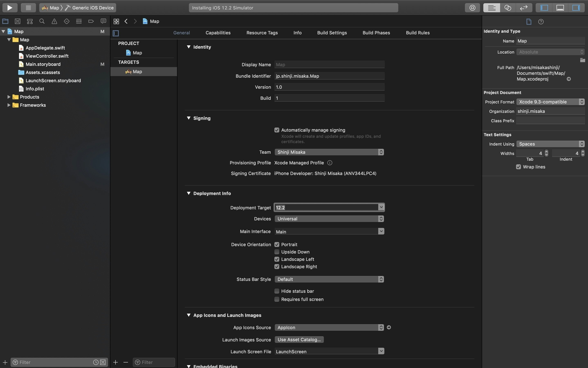This screenshot has width=588, height=368.
Task: Enable Upside Down orientation
Action: [x=277, y=252]
